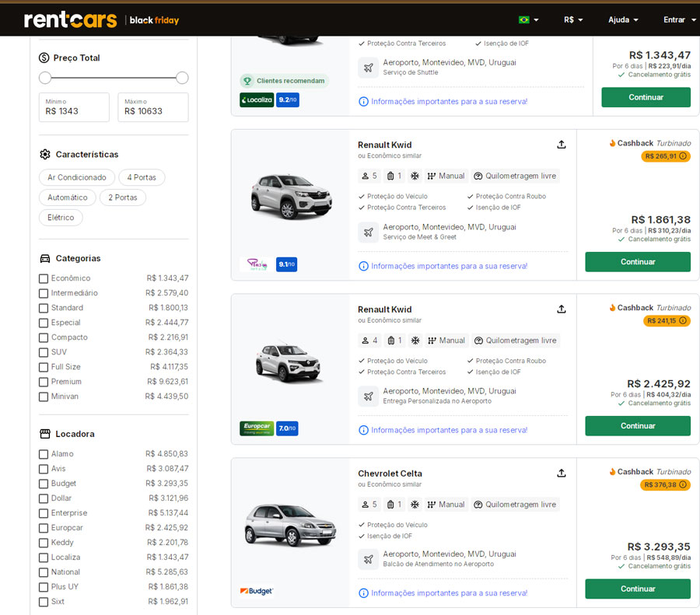Click the Rentcars logo
The image size is (700, 615).
pyautogui.click(x=70, y=19)
